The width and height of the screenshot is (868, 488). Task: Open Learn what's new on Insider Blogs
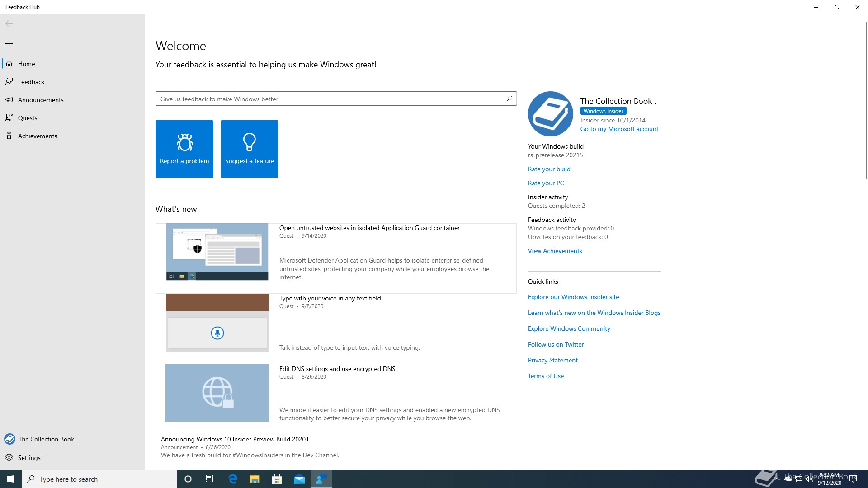point(594,313)
